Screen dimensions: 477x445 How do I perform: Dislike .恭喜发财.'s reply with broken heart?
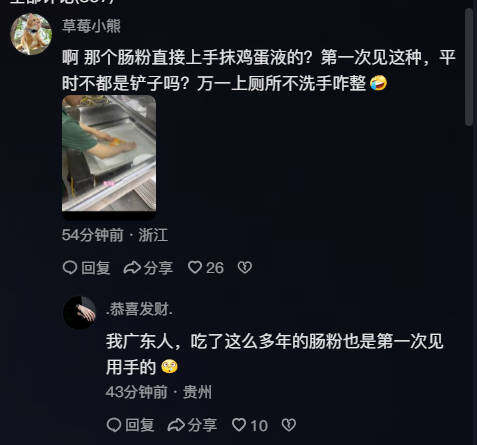click(x=289, y=425)
